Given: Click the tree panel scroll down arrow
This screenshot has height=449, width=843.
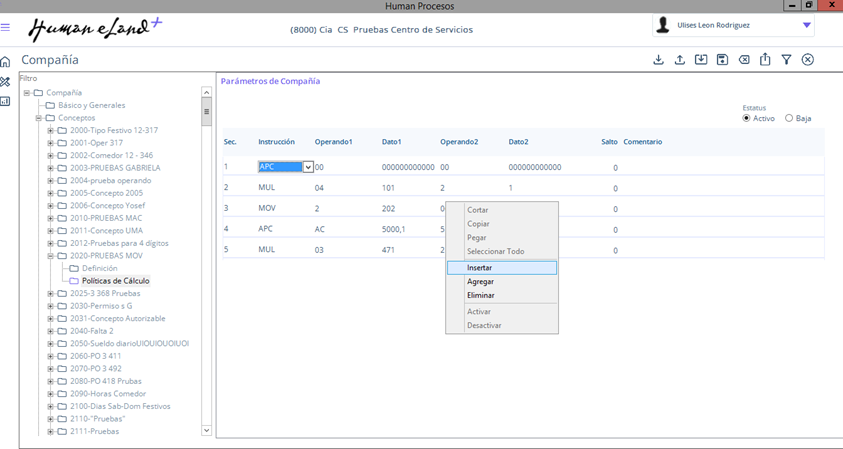Looking at the screenshot, I should (207, 431).
